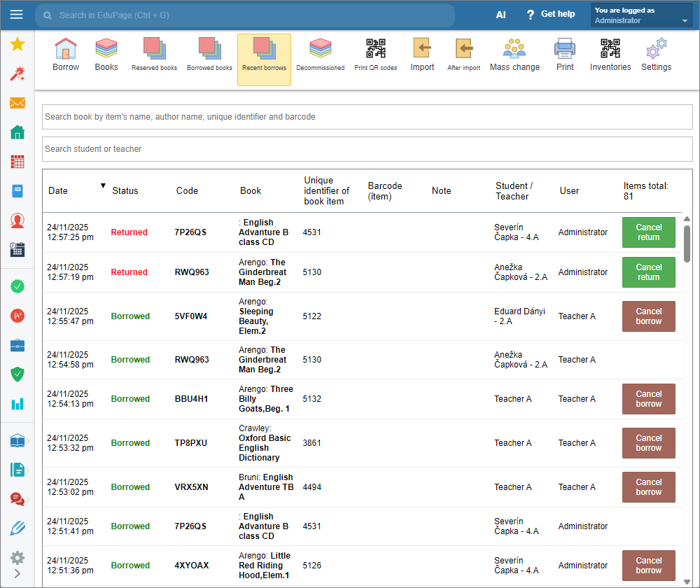Click the star favorites icon in sidebar
This screenshot has width=700, height=588.
click(17, 45)
